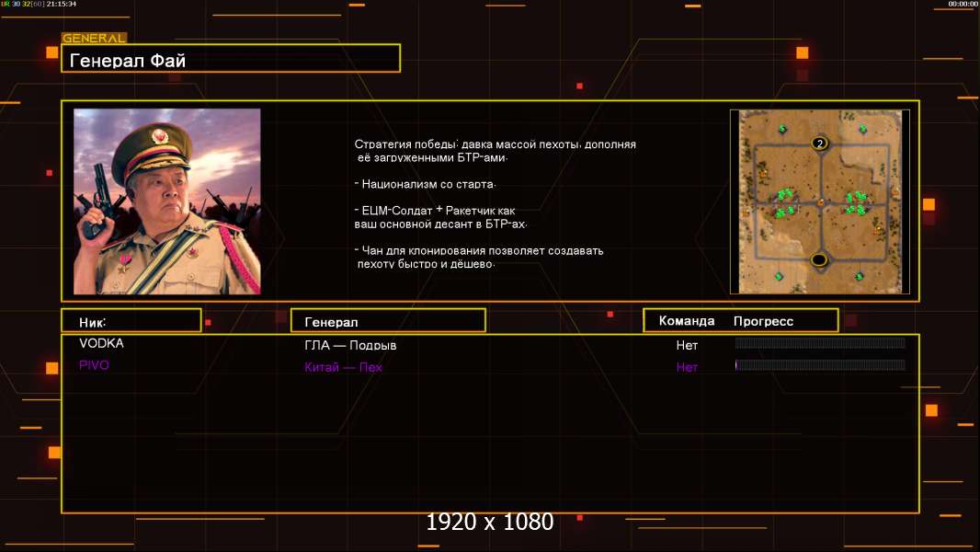
Task: Select the VODKA player row
Action: click(490, 344)
